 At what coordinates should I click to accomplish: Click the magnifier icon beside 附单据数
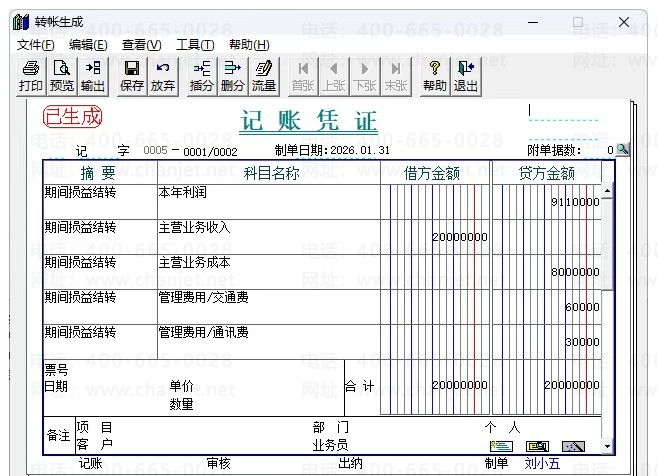click(x=623, y=149)
